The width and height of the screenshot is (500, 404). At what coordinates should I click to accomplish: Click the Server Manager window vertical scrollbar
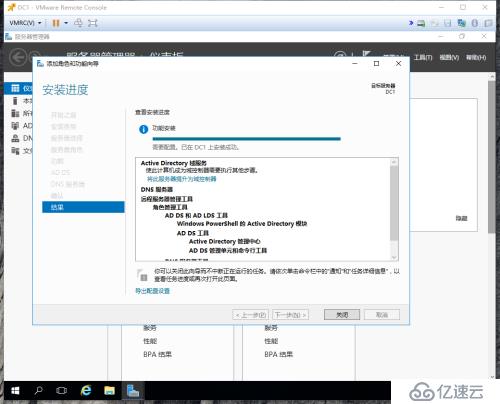click(492, 157)
